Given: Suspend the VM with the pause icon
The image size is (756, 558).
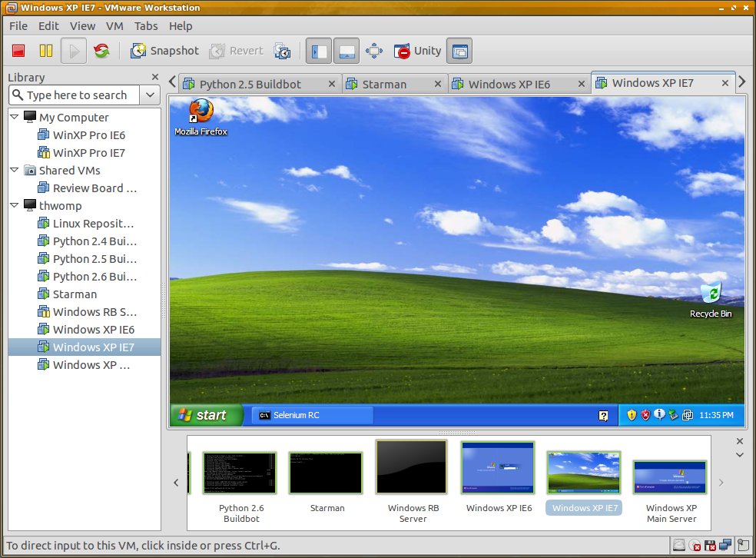Looking at the screenshot, I should pyautogui.click(x=46, y=51).
